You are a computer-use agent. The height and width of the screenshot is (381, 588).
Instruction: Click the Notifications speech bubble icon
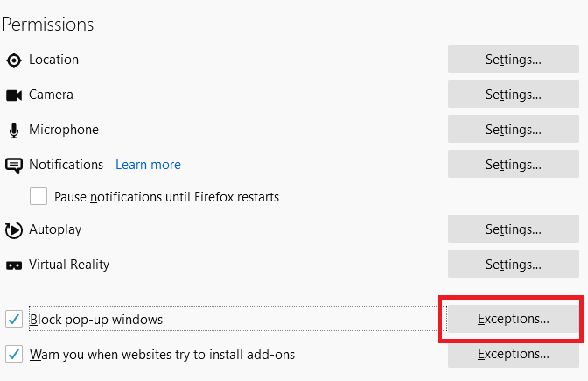pos(14,166)
